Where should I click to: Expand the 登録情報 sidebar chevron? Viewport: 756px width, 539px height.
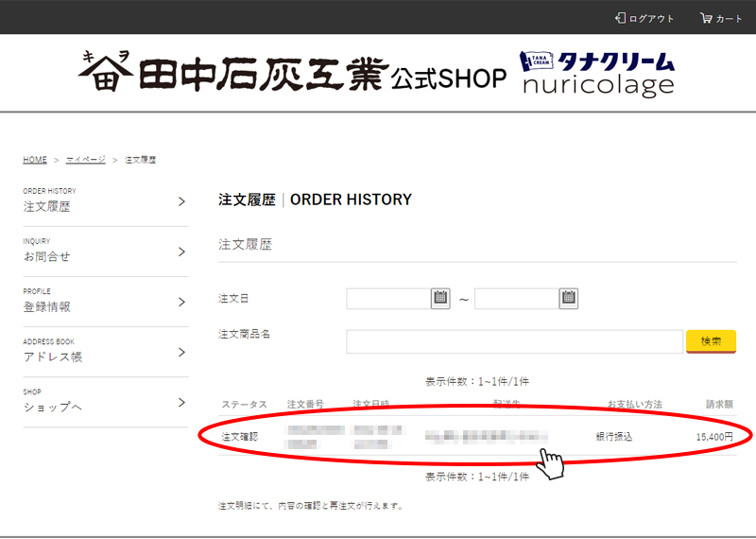click(181, 302)
